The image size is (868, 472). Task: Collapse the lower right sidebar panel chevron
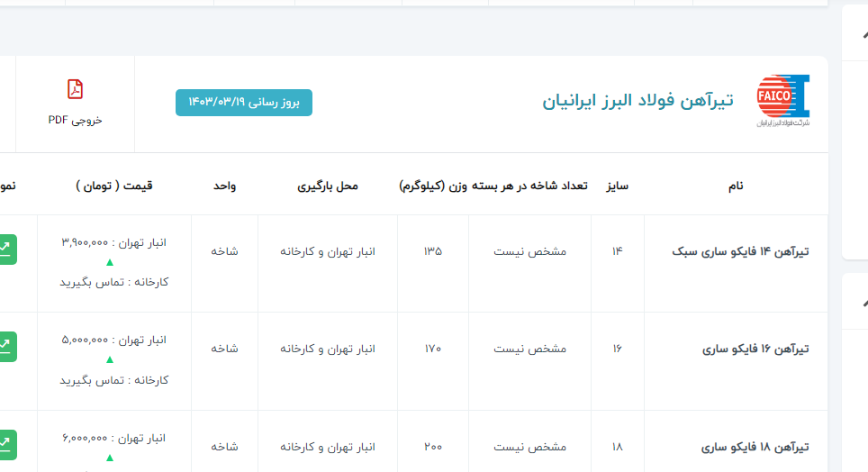[x=863, y=302]
